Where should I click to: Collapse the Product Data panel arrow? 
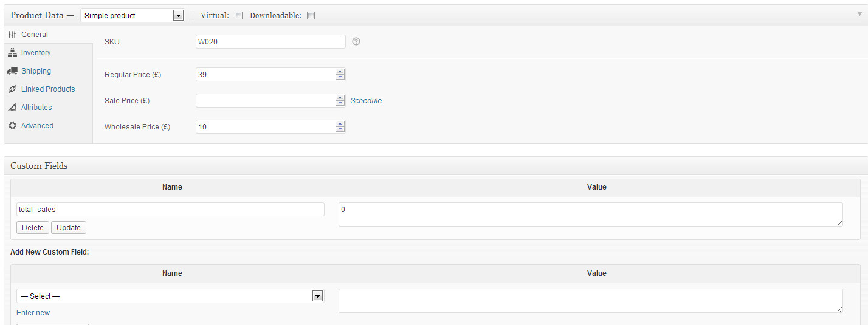(859, 14)
